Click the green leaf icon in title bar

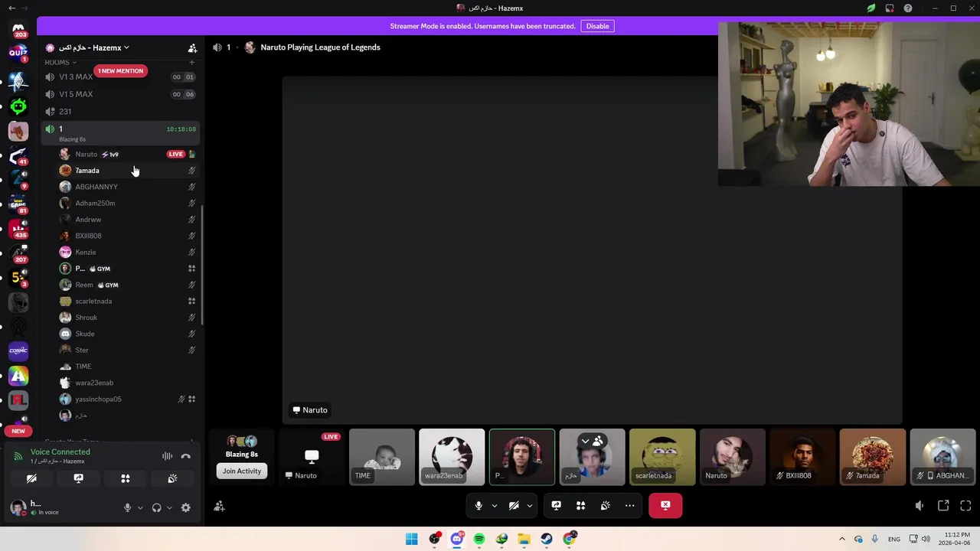pos(871,8)
